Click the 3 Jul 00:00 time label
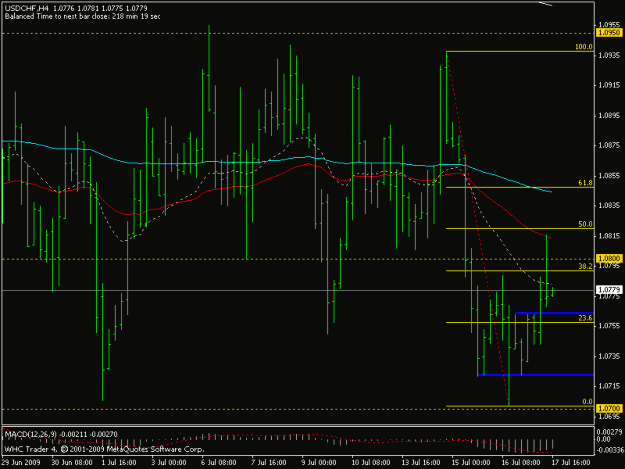Viewport: 625px width, 469px height. pyautogui.click(x=169, y=463)
